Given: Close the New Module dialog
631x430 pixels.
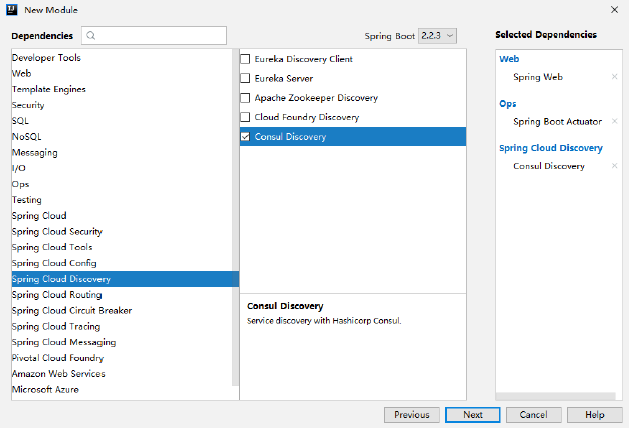Looking at the screenshot, I should (x=613, y=10).
